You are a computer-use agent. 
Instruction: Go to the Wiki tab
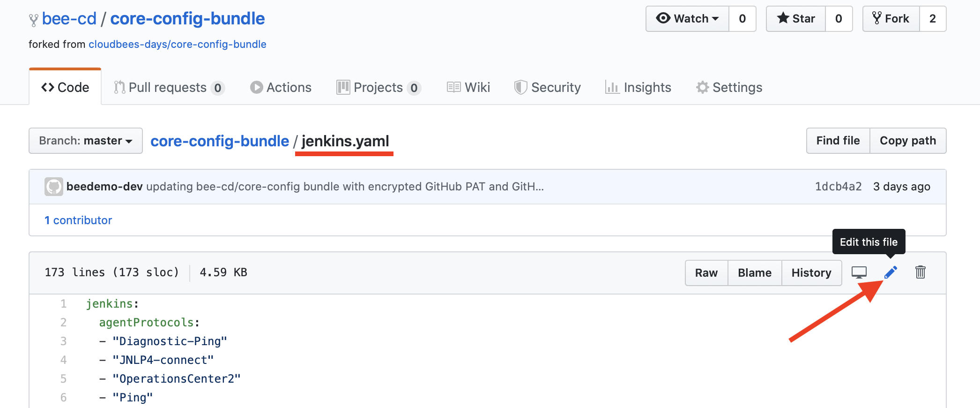[x=468, y=88]
